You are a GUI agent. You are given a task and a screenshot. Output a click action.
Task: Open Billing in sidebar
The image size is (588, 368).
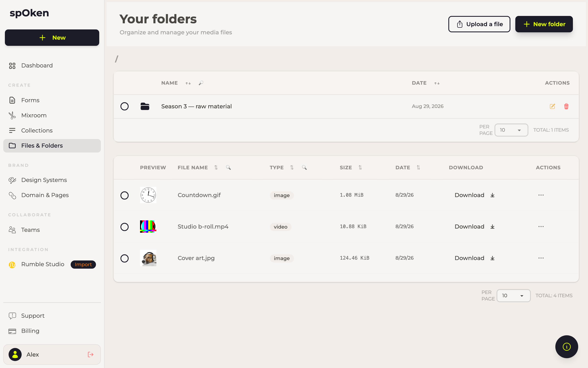(52, 331)
